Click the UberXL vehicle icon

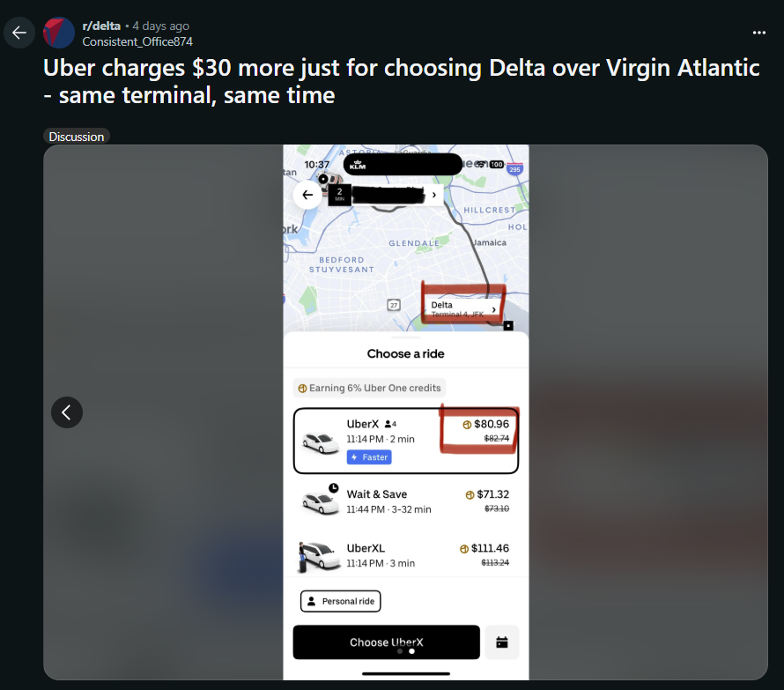[x=319, y=556]
